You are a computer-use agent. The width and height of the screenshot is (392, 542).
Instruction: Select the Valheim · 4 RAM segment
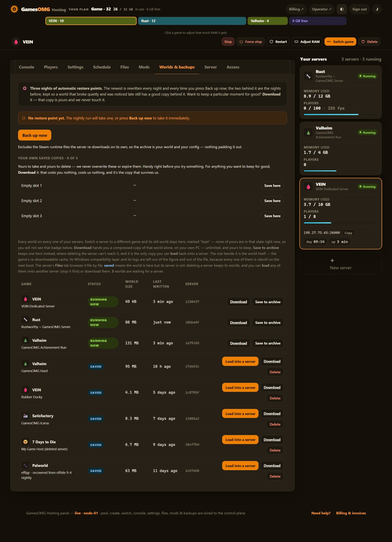pos(267,21)
